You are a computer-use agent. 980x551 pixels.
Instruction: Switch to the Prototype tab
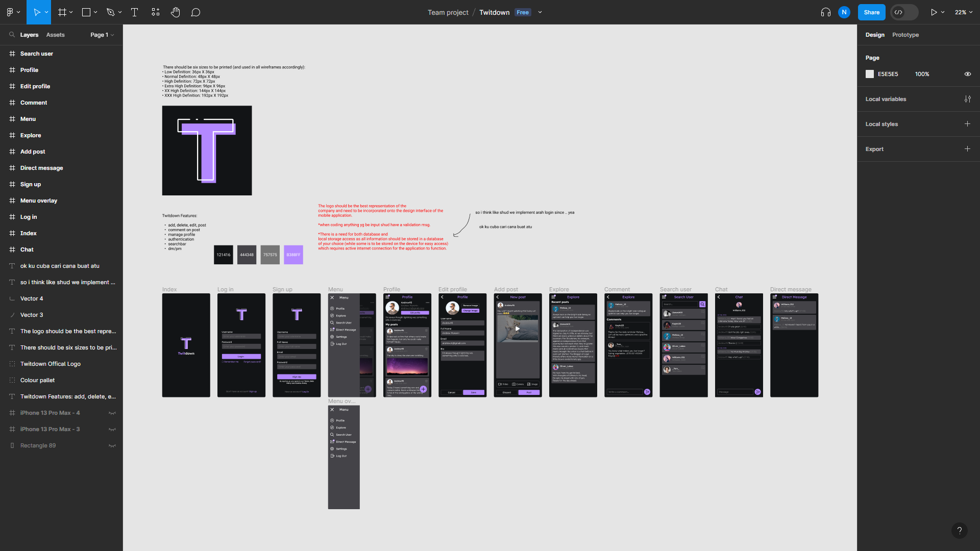(x=905, y=35)
